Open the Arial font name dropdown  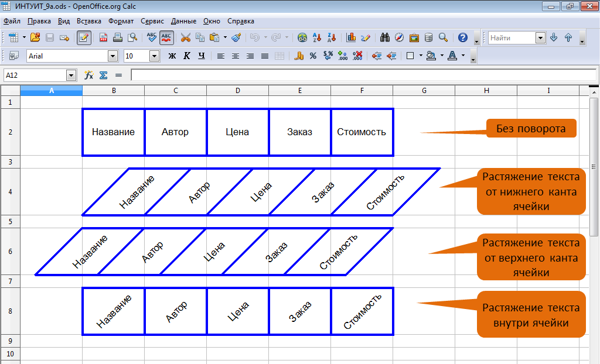(112, 56)
